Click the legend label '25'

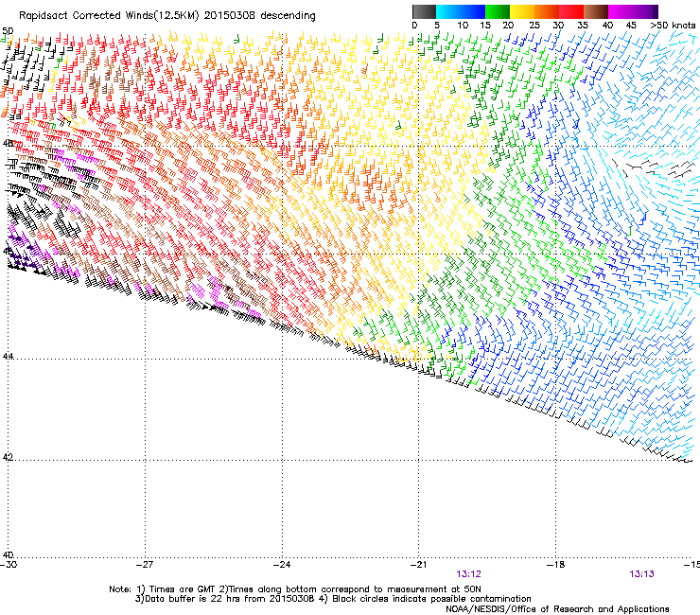point(534,26)
